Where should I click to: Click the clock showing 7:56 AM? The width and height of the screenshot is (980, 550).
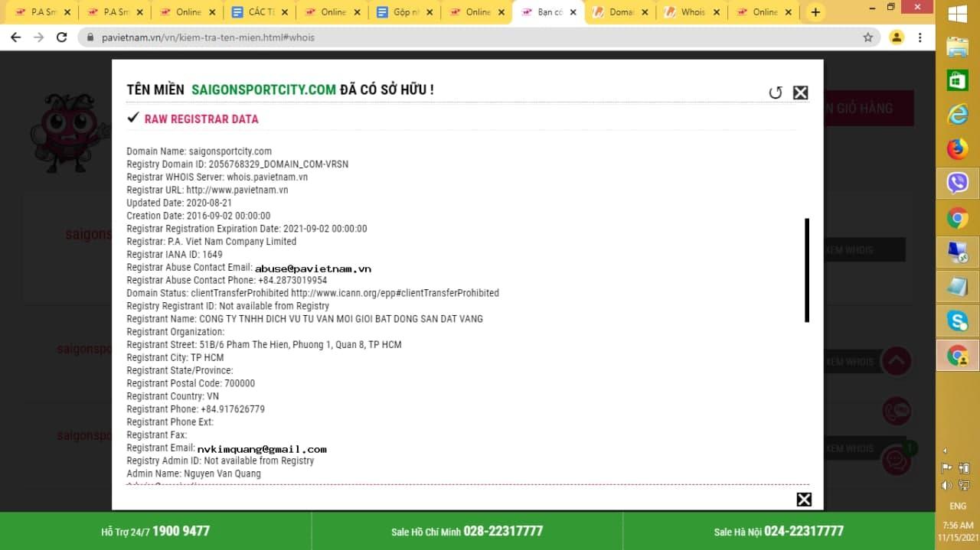(958, 526)
